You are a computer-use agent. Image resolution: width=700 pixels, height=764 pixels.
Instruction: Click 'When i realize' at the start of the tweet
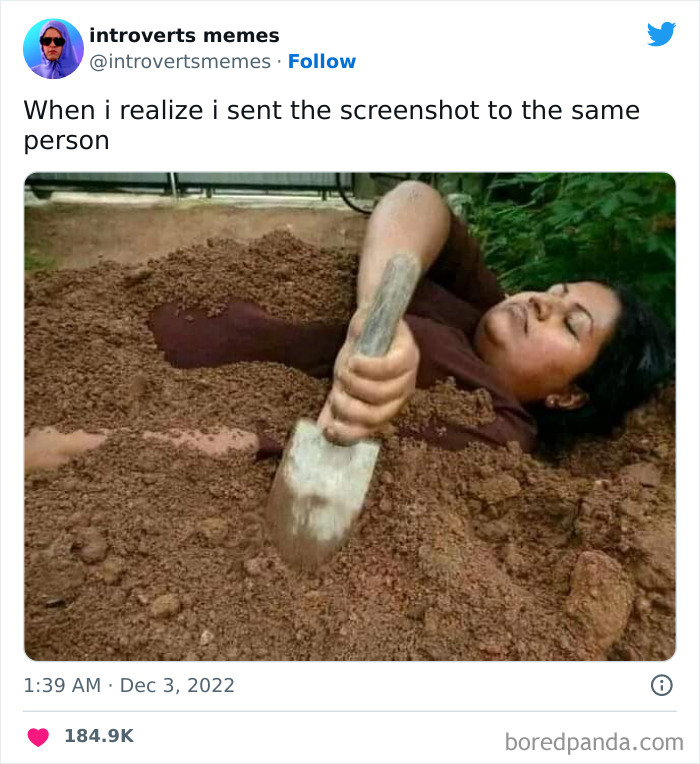coord(113,110)
